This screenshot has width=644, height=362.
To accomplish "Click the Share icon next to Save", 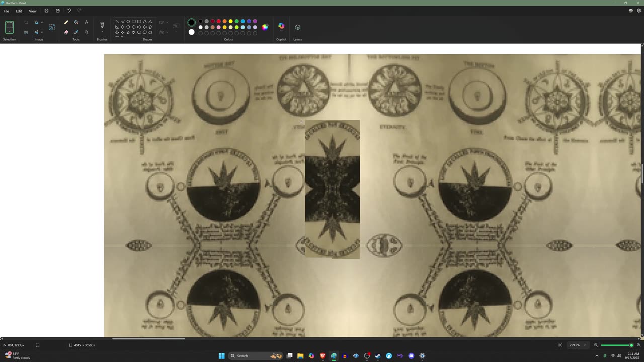I will tap(58, 11).
